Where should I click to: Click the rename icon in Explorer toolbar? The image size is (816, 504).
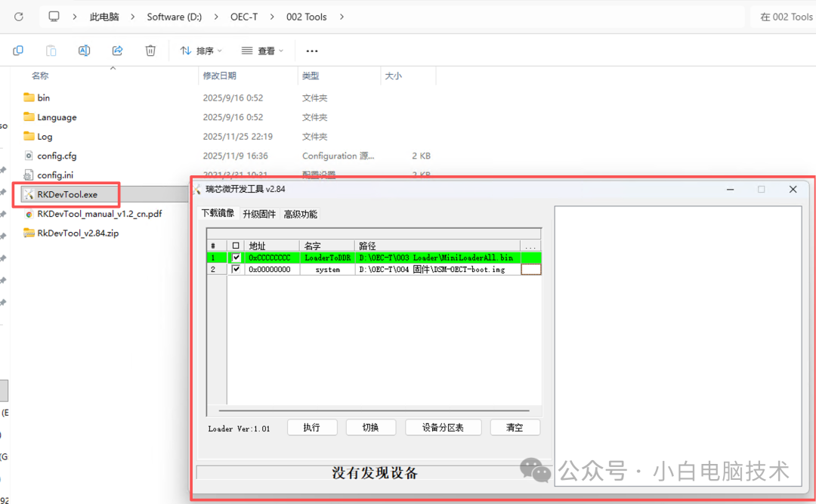click(x=84, y=51)
